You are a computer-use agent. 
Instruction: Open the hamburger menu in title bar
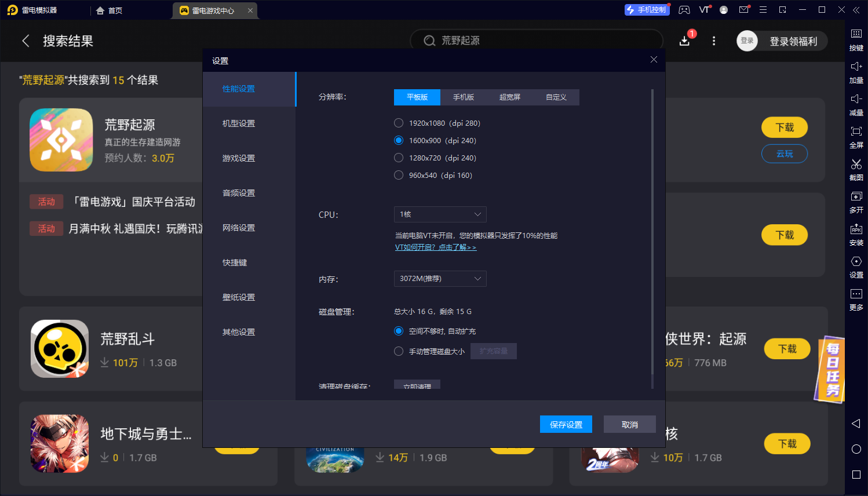click(x=763, y=10)
